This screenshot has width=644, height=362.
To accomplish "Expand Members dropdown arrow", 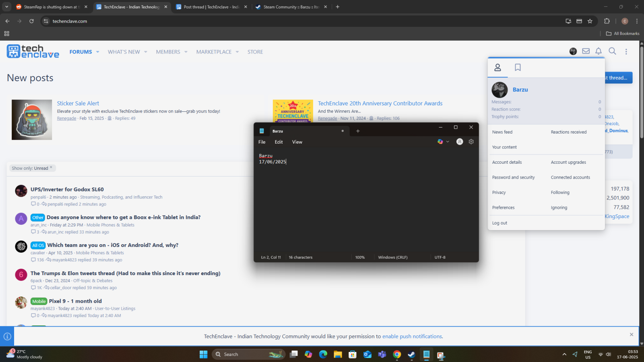I will [x=186, y=52].
